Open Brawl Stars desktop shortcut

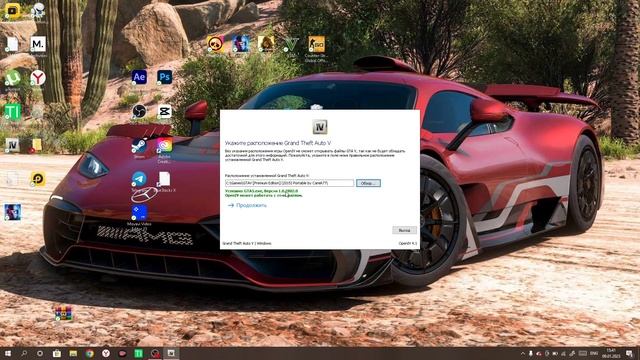[x=215, y=44]
